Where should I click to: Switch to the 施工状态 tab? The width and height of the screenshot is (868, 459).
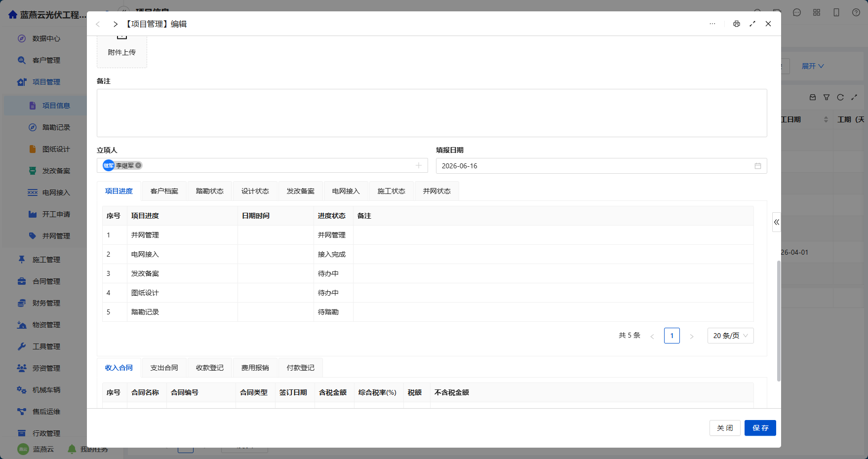(x=392, y=191)
